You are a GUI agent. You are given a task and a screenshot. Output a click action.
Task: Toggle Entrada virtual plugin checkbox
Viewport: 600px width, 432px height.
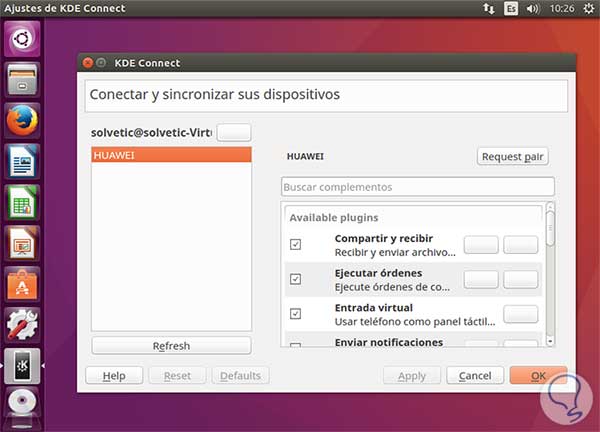tap(295, 314)
